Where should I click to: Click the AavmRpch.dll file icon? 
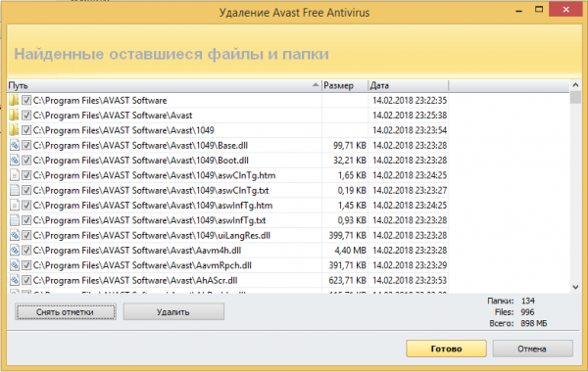(x=15, y=265)
